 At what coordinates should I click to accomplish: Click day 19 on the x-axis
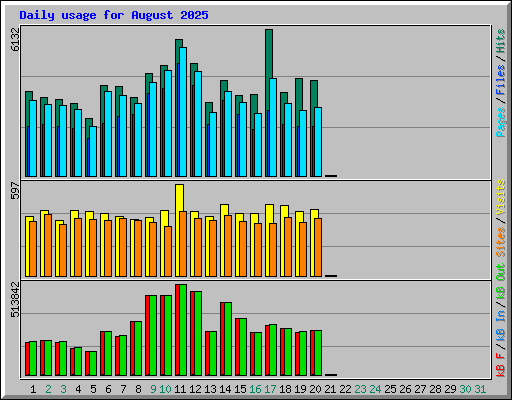(x=300, y=389)
